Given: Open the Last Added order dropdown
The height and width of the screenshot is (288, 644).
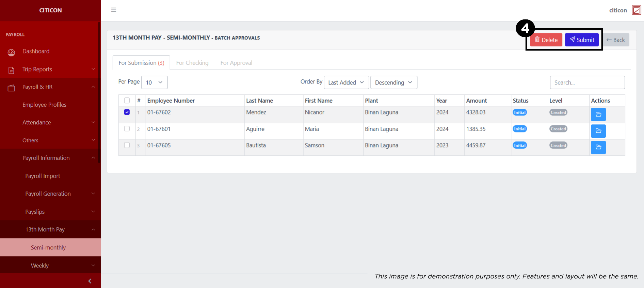Looking at the screenshot, I should pos(346,82).
